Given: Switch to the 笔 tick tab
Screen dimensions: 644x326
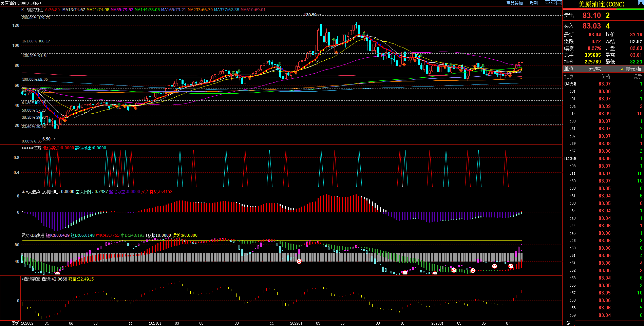Looking at the screenshot, I should 569,323.
